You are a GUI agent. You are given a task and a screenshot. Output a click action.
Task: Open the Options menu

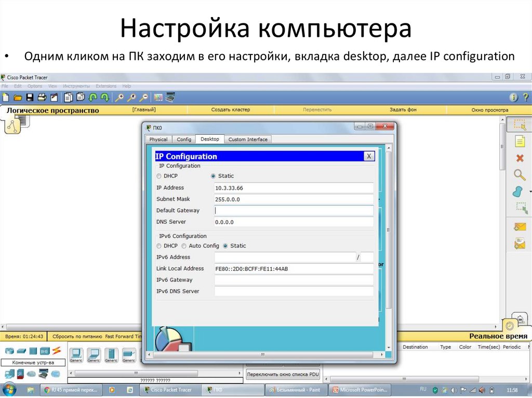click(35, 86)
